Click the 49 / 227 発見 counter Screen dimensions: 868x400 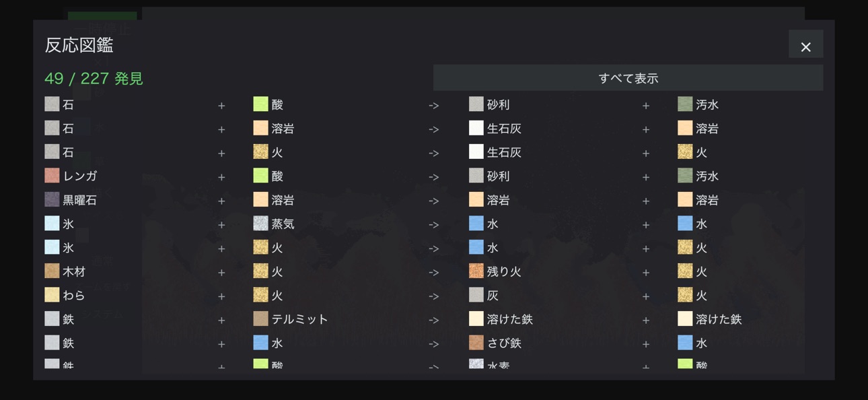click(94, 78)
